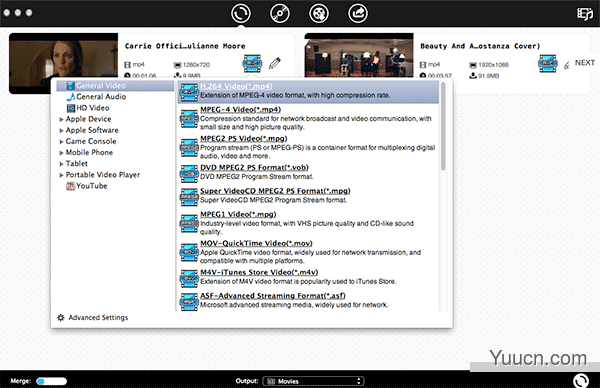Expand the Apple Device category
Image resolution: width=600 pixels, height=388 pixels.
tap(61, 119)
